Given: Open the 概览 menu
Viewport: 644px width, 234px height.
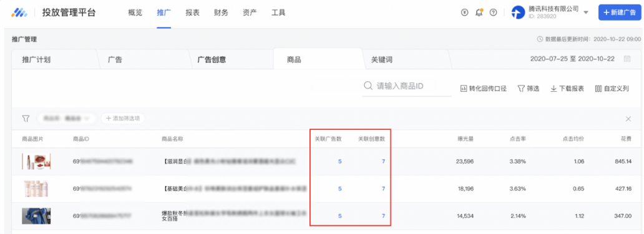Looking at the screenshot, I should 135,12.
